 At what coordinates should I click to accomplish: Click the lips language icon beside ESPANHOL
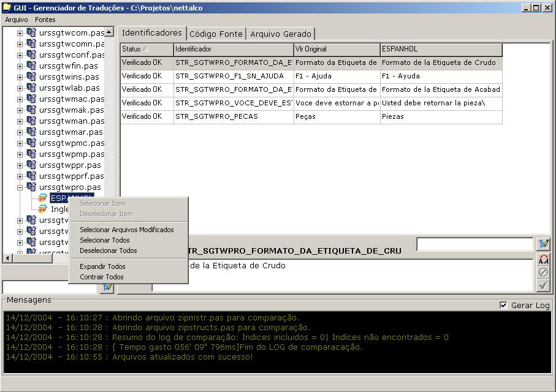point(43,198)
